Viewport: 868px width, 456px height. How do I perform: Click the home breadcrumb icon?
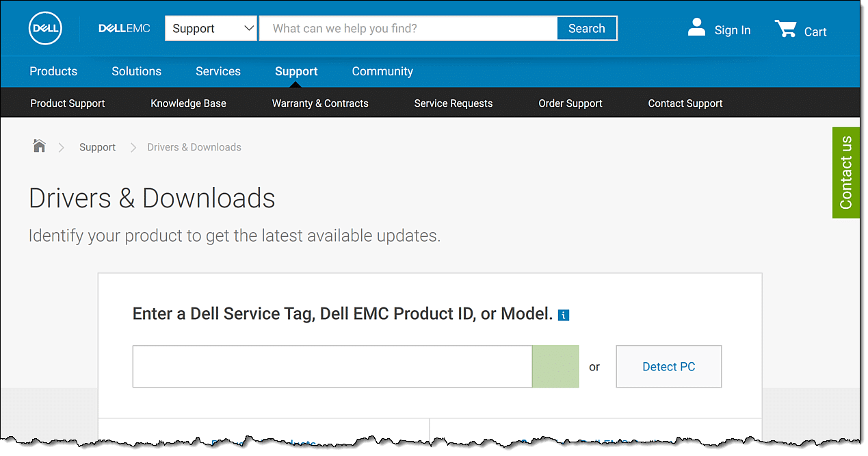(x=40, y=146)
